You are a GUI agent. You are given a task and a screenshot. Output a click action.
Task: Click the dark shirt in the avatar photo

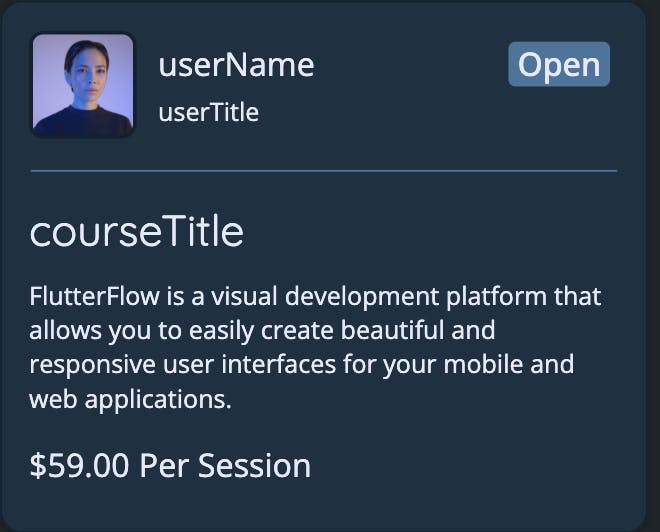tap(83, 121)
